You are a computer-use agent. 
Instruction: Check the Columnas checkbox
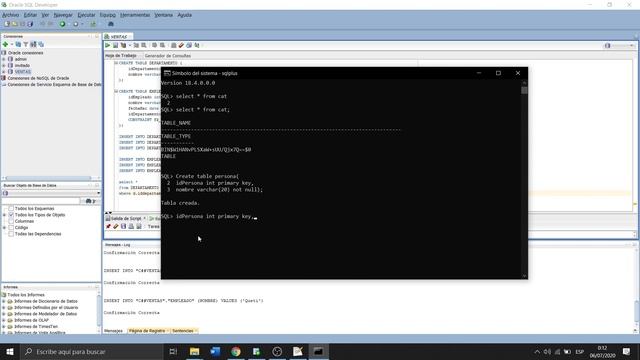point(11,221)
